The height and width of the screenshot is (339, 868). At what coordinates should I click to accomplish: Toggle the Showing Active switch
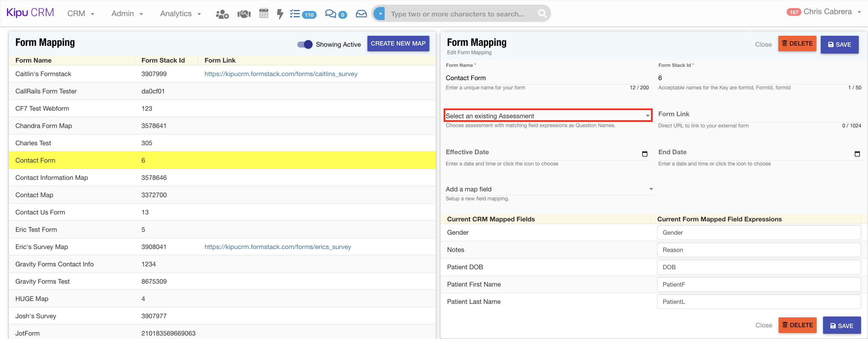(305, 44)
